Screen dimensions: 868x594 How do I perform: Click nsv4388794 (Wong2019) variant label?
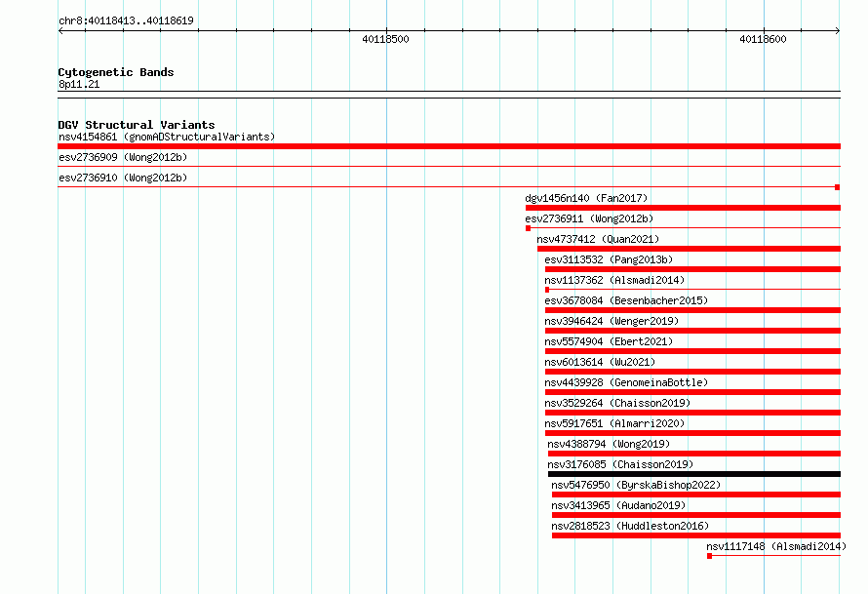coord(609,444)
